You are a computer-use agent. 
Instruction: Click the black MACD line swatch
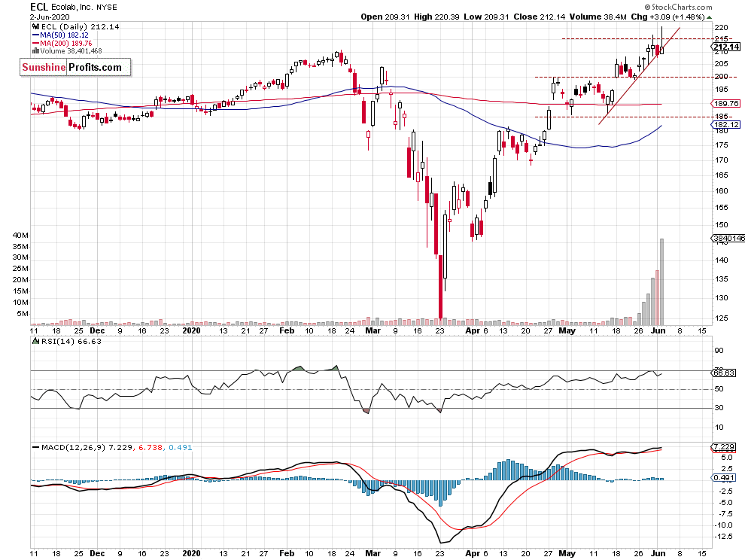pyautogui.click(x=35, y=447)
